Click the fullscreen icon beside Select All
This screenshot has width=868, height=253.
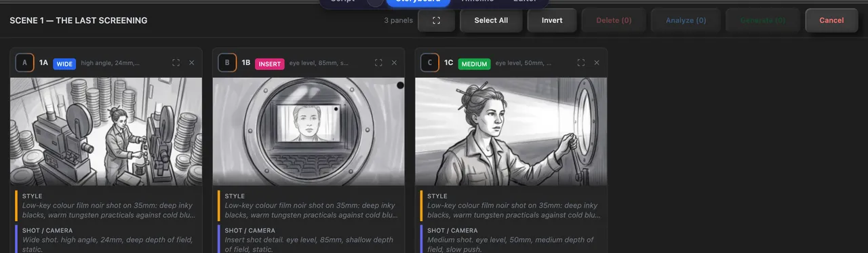436,20
